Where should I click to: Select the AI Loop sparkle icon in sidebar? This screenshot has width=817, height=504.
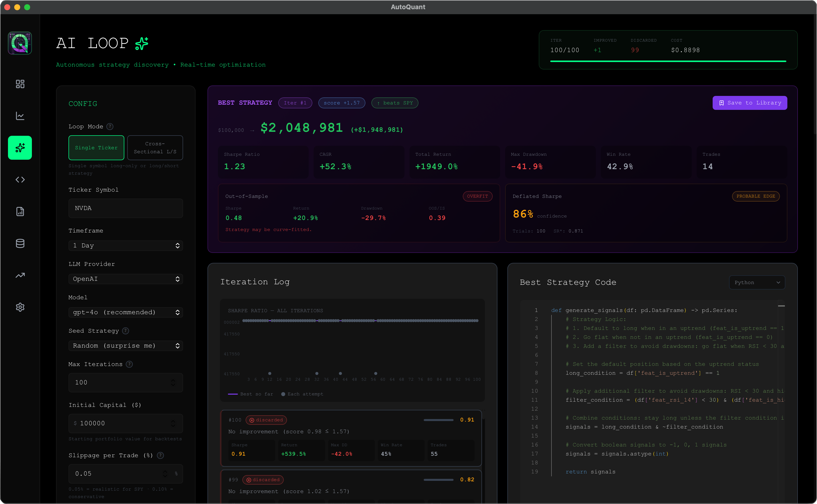click(x=20, y=148)
